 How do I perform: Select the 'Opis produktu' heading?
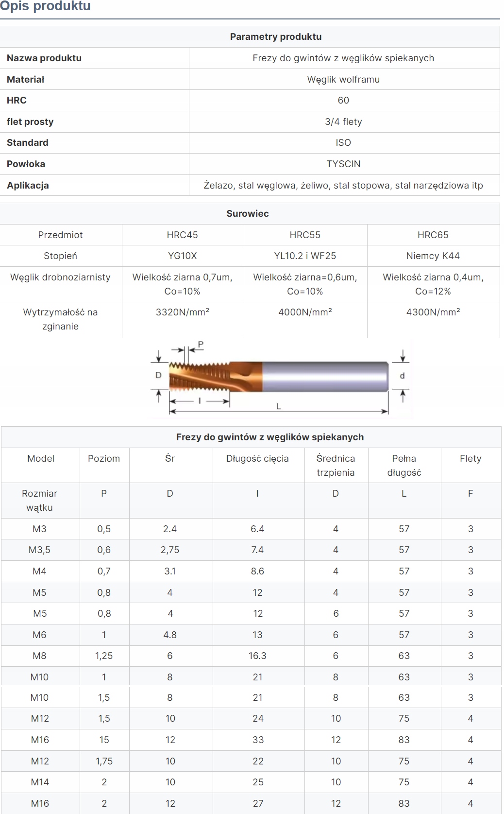click(45, 6)
